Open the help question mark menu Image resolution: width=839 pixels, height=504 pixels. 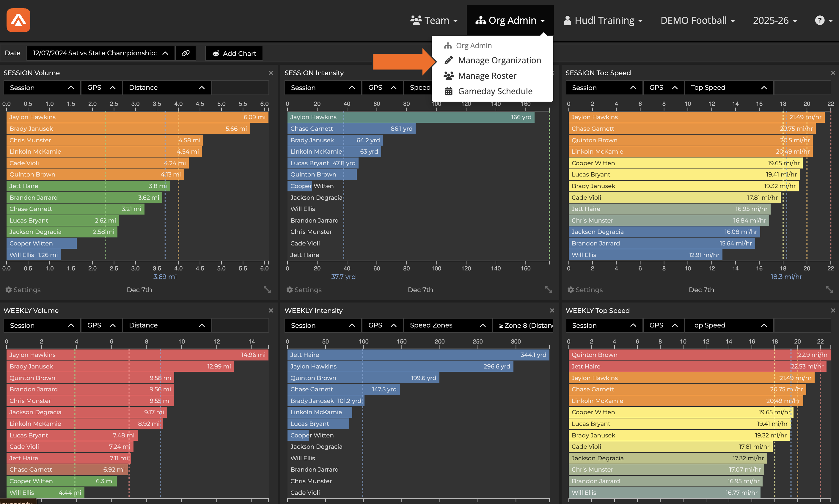point(823,21)
